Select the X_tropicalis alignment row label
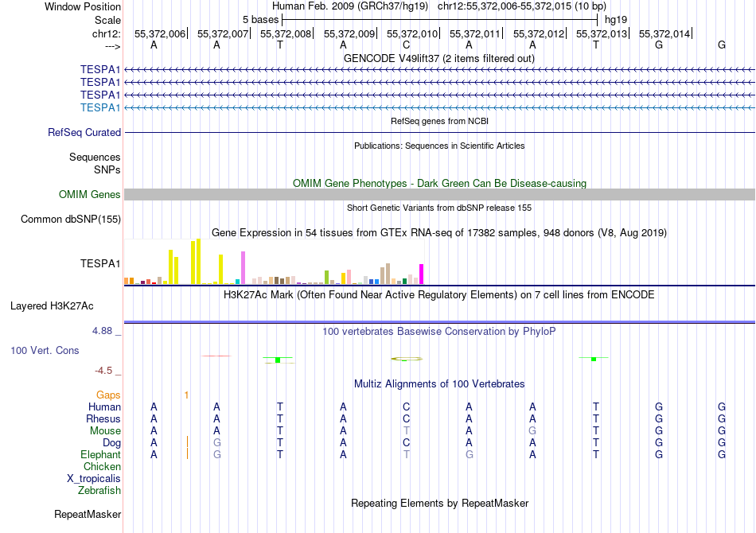This screenshot has width=756, height=533. [x=94, y=479]
